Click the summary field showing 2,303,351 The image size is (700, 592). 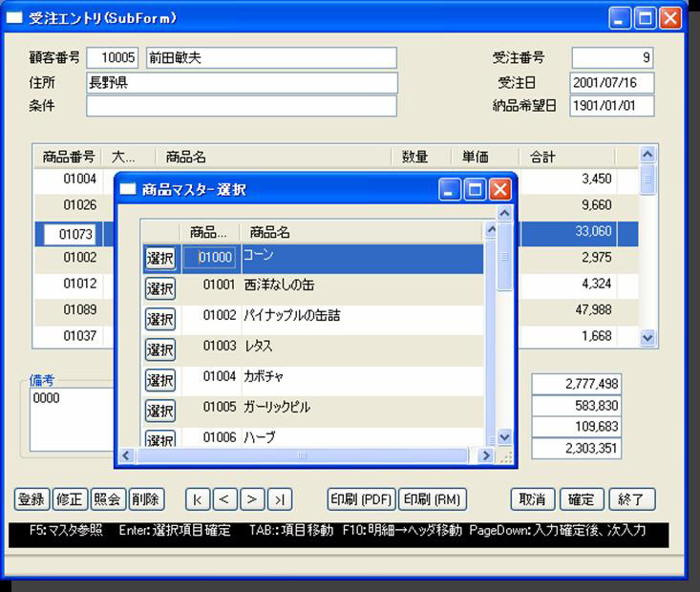point(577,448)
